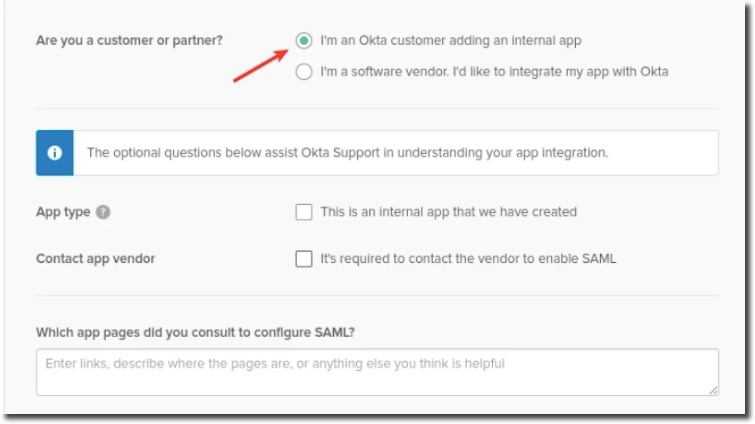
Task: Click the "App type" field label
Action: click(63, 212)
